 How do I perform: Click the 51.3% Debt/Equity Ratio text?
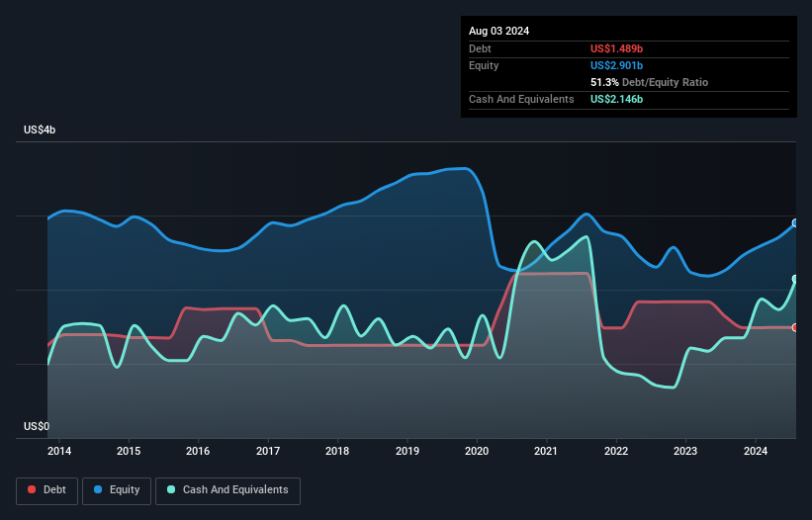649,82
